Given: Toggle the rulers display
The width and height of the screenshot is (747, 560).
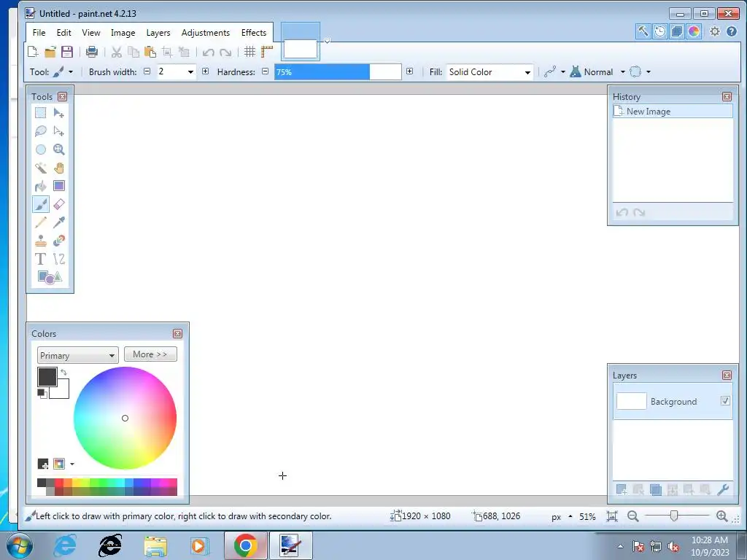Looking at the screenshot, I should (267, 52).
